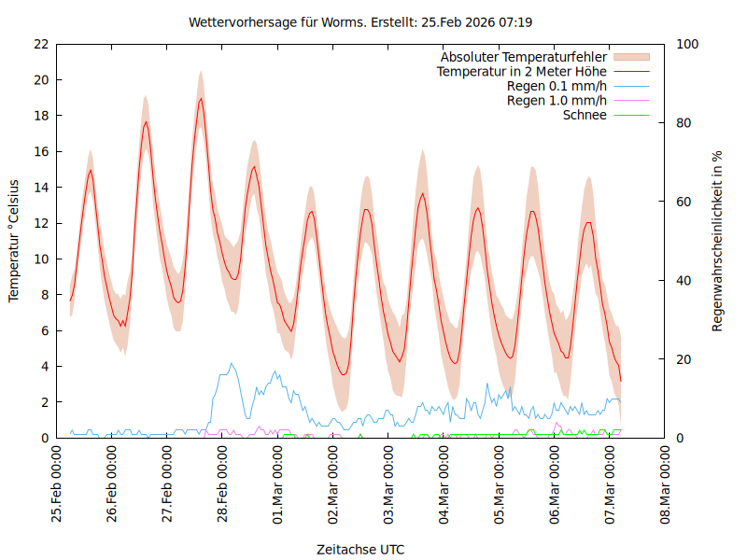Click the "Temperatur °Celsius" y-axis label

(x=14, y=241)
